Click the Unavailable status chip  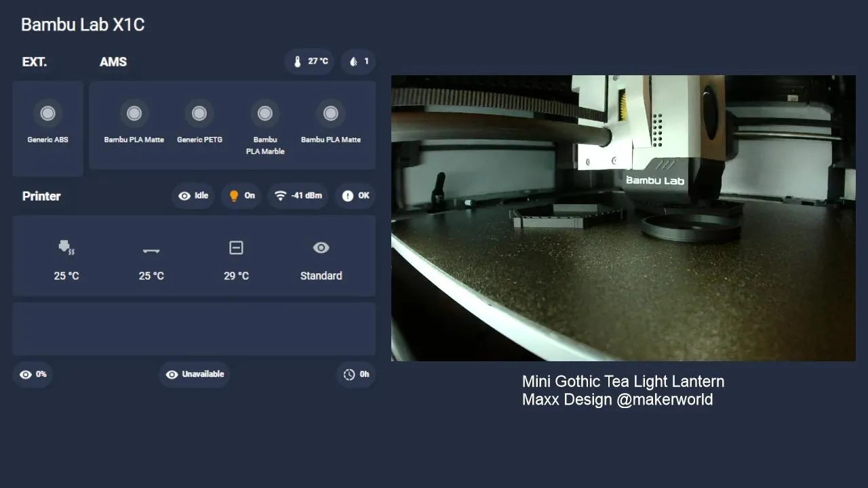coord(195,374)
